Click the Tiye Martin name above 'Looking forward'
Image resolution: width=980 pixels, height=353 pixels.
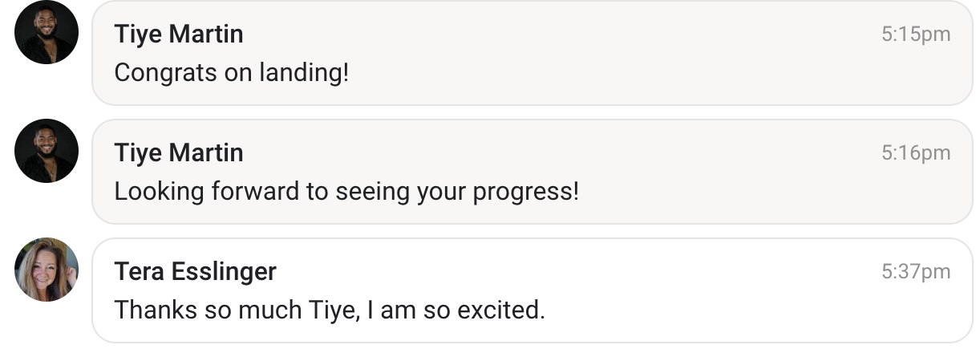179,152
